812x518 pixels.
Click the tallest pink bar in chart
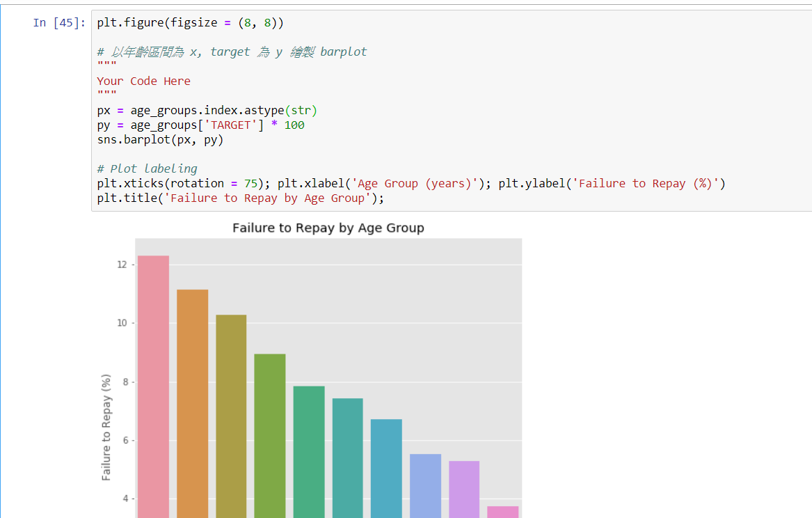click(153, 383)
